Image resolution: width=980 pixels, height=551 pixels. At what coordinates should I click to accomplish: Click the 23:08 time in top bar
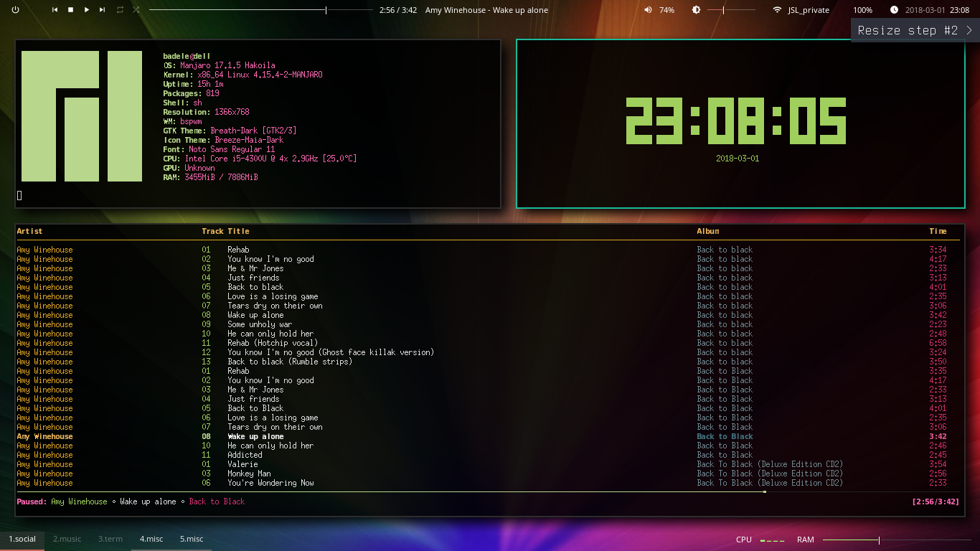960,10
